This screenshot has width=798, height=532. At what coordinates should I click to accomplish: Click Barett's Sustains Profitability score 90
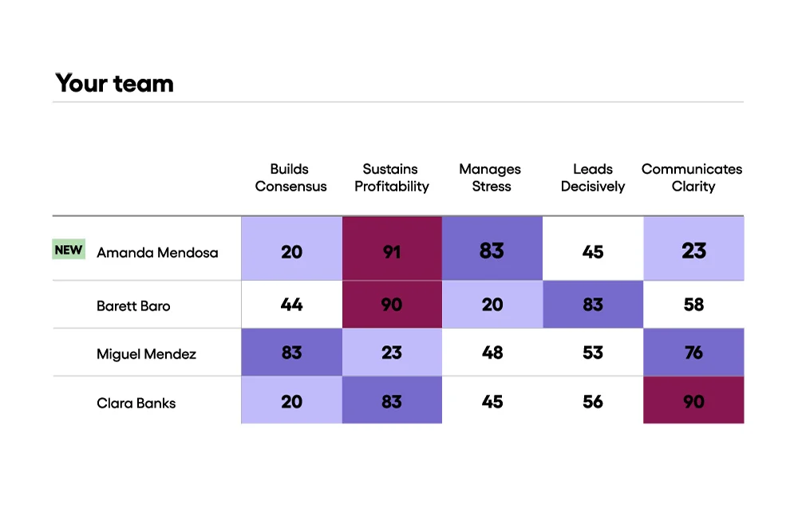[x=392, y=304]
